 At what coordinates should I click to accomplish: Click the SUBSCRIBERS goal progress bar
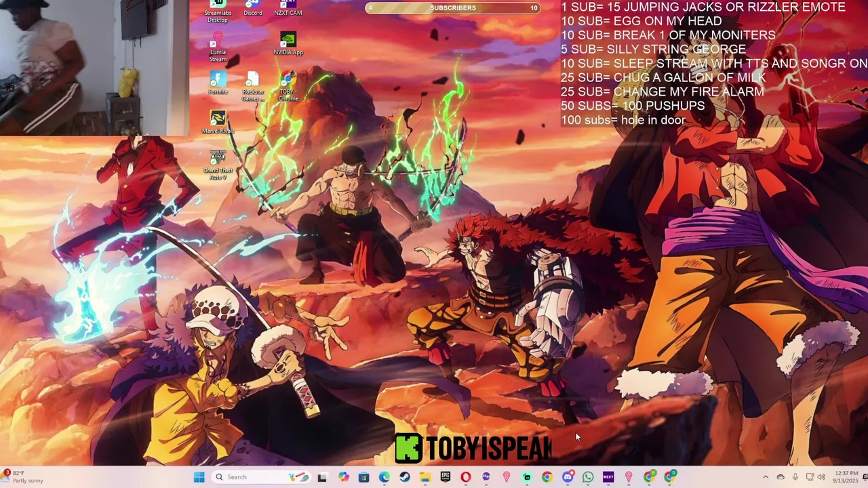tap(453, 8)
